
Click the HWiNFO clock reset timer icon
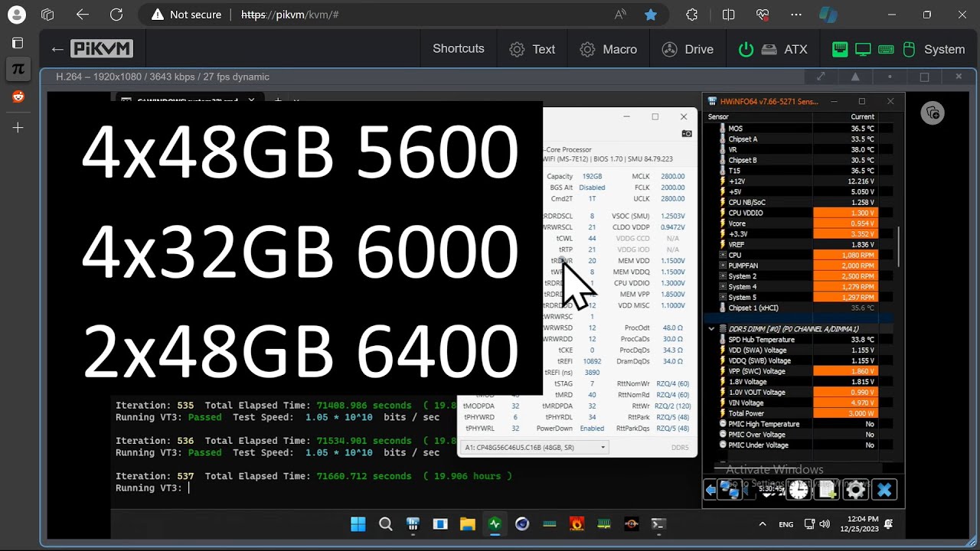799,490
